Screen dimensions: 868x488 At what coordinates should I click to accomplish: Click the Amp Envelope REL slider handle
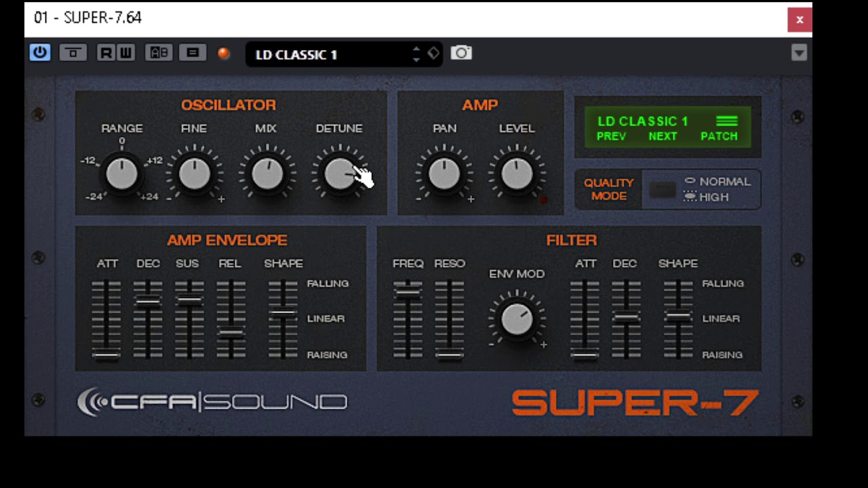(x=231, y=333)
